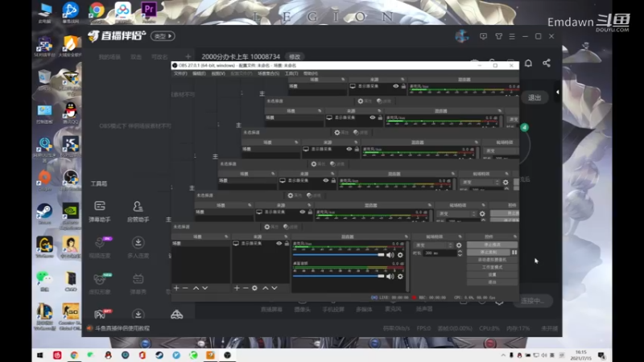The image size is (644, 362).
Task: Click the car icon in the toolbox bottom row
Action: [176, 315]
